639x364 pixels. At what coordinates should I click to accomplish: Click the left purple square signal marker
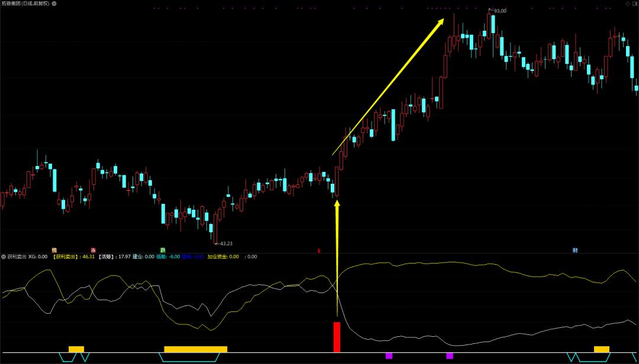point(389,356)
